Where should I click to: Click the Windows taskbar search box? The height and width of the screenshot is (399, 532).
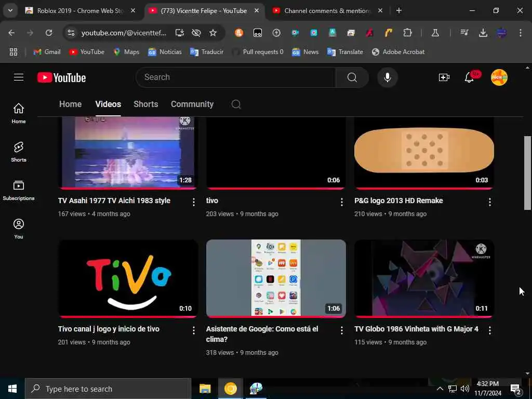(x=108, y=389)
